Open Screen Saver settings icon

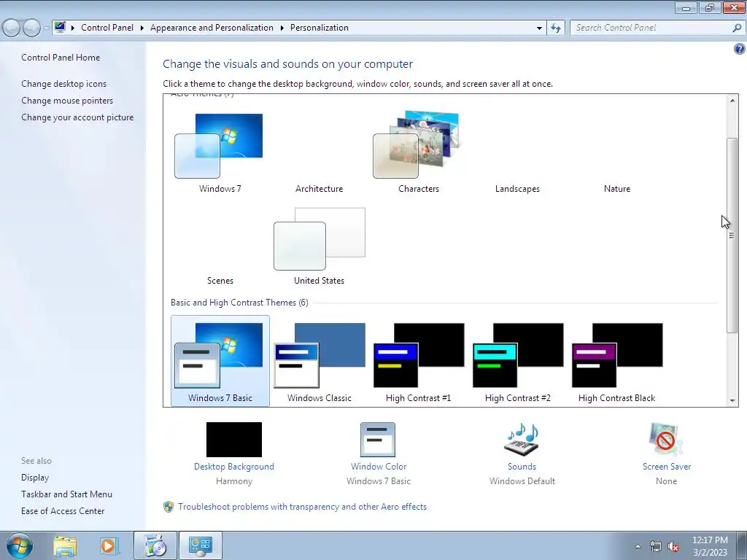pos(666,440)
